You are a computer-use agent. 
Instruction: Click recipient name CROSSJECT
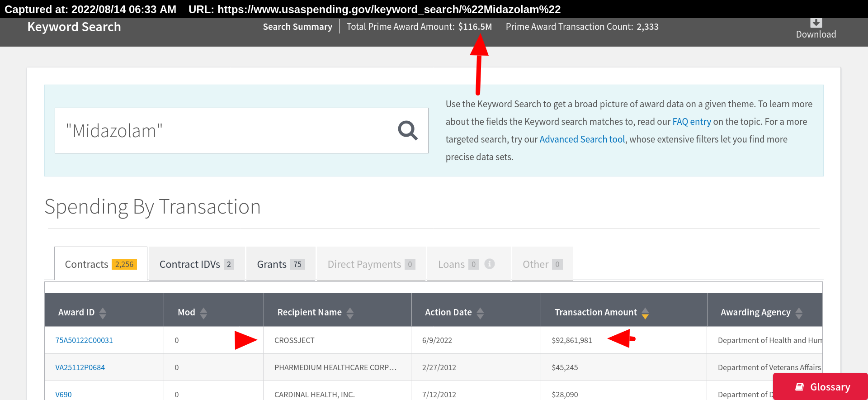coord(294,340)
